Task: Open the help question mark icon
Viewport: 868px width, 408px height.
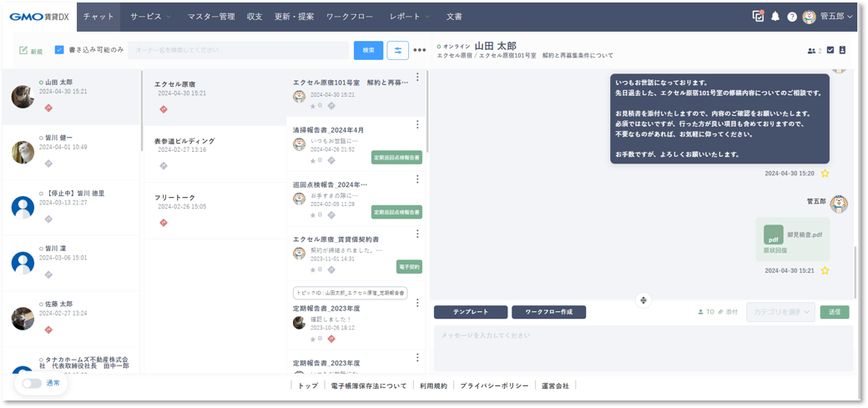Action: (792, 17)
